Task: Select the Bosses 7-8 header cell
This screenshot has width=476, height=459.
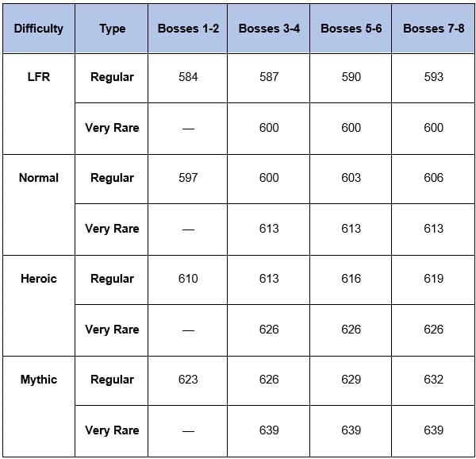Action: [433, 29]
